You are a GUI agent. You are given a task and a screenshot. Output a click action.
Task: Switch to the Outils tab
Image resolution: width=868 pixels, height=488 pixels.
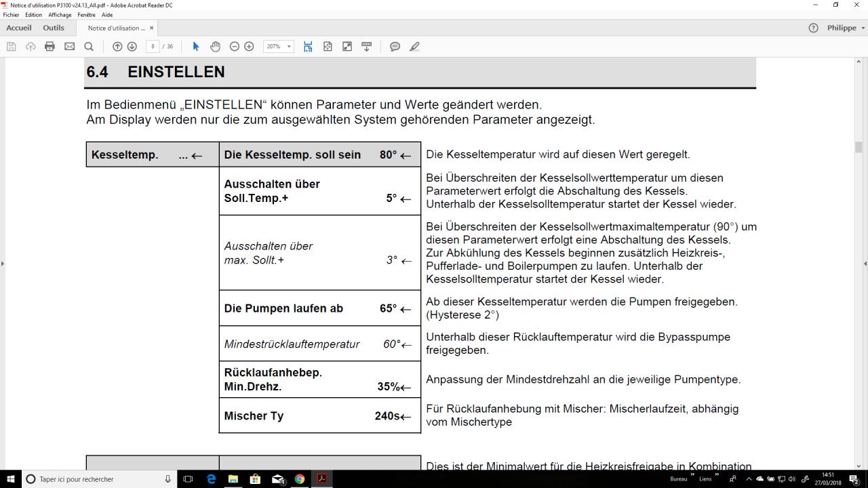(x=54, y=28)
